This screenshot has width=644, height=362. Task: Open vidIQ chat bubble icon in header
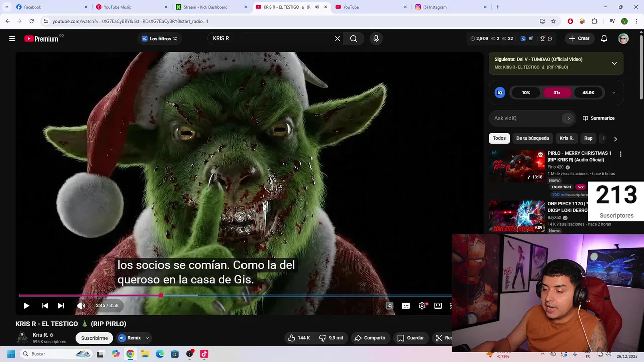[x=550, y=39]
